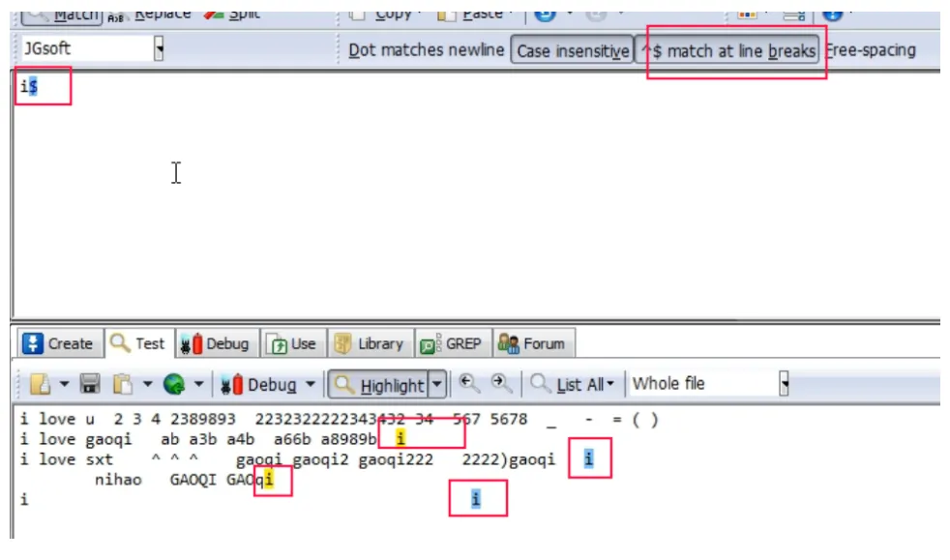Toggle Case insensitive option
Screen dimensions: 950x560
[x=573, y=51]
